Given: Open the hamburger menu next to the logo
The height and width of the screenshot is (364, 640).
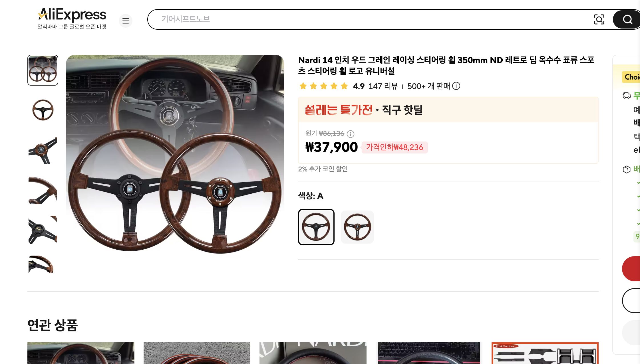Looking at the screenshot, I should (126, 21).
